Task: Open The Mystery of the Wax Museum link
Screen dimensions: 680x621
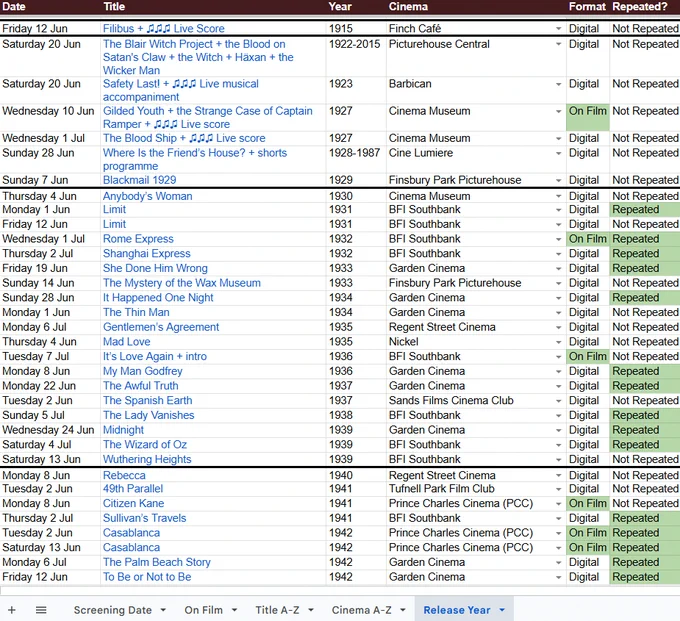Action: click(x=182, y=283)
